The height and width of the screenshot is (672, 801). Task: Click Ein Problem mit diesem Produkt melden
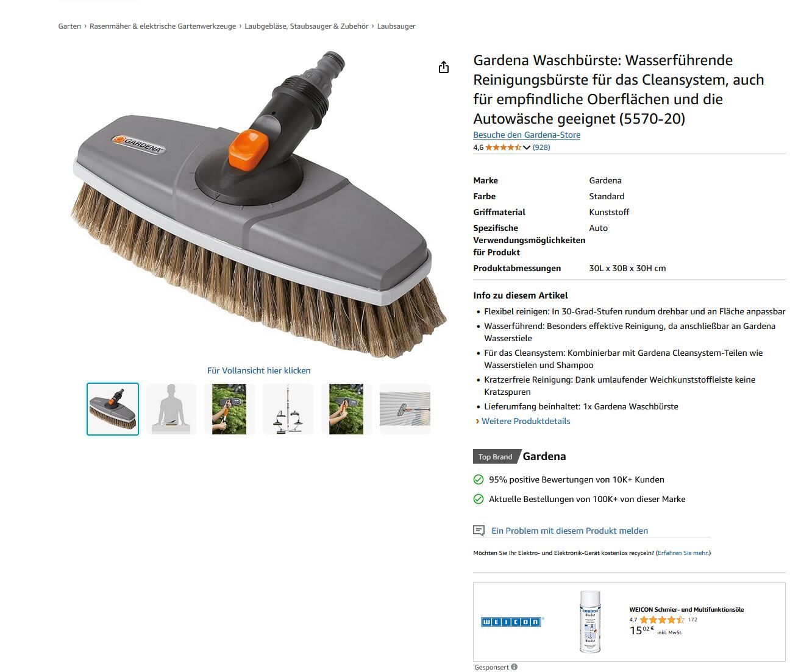569,531
